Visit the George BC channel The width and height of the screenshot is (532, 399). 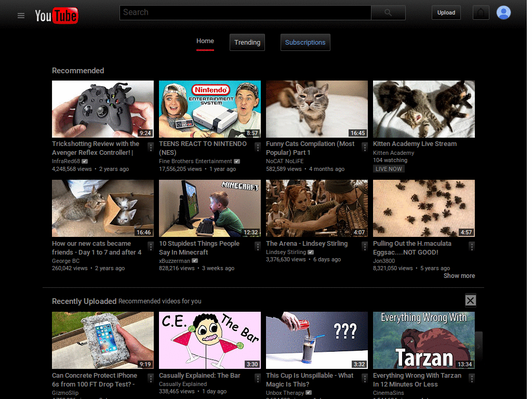tap(66, 261)
